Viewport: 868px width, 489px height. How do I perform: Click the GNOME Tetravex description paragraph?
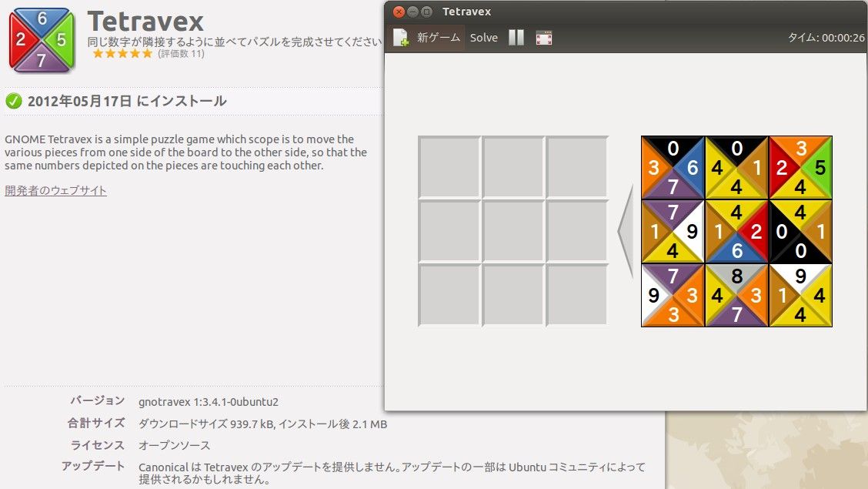coord(186,152)
